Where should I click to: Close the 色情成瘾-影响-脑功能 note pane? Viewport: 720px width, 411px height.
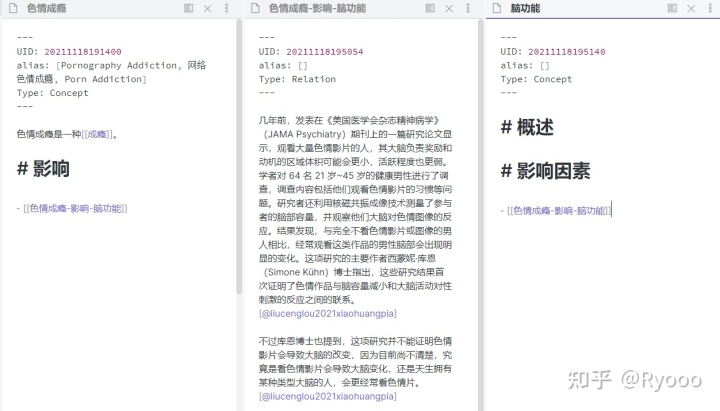[449, 8]
